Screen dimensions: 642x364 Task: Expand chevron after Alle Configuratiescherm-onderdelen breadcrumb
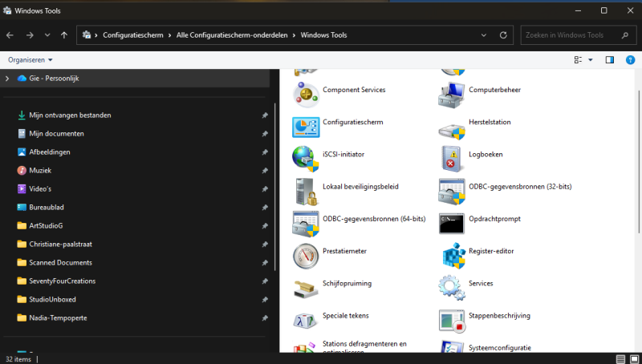click(x=294, y=35)
